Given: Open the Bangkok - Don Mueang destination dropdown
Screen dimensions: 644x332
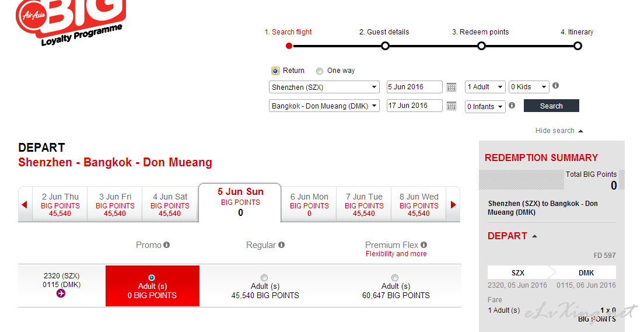Looking at the screenshot, I should click(324, 106).
